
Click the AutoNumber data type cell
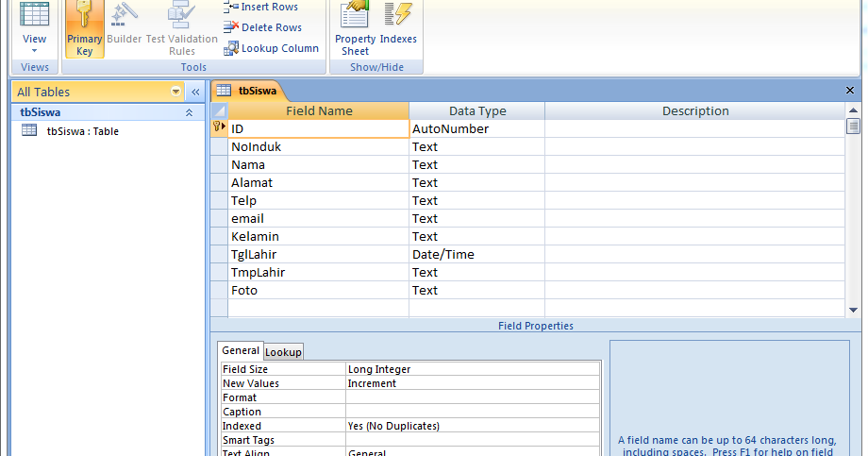click(476, 128)
